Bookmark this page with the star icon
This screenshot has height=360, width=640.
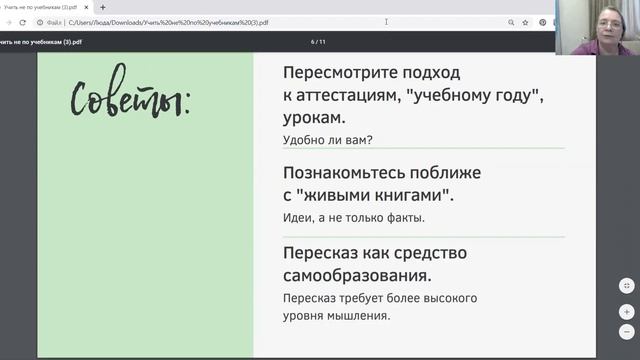525,23
